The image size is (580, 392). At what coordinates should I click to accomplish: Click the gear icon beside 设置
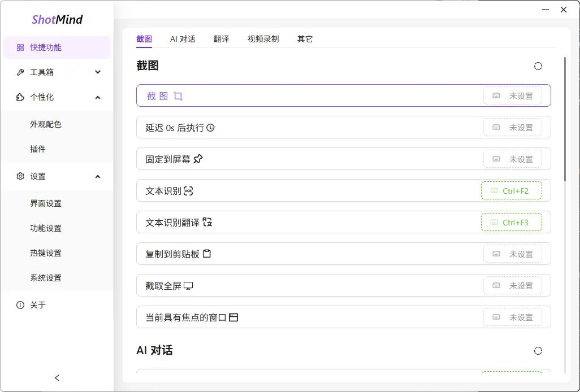(20, 176)
